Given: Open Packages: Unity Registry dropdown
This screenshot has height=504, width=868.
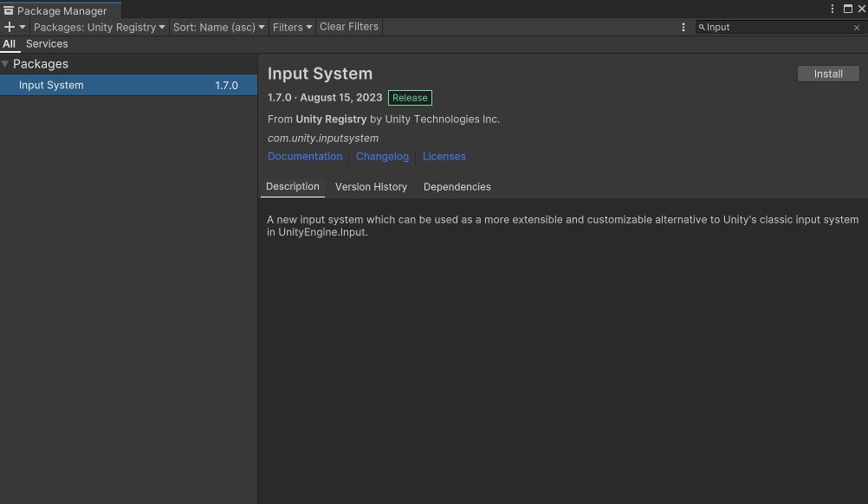Looking at the screenshot, I should tap(99, 27).
